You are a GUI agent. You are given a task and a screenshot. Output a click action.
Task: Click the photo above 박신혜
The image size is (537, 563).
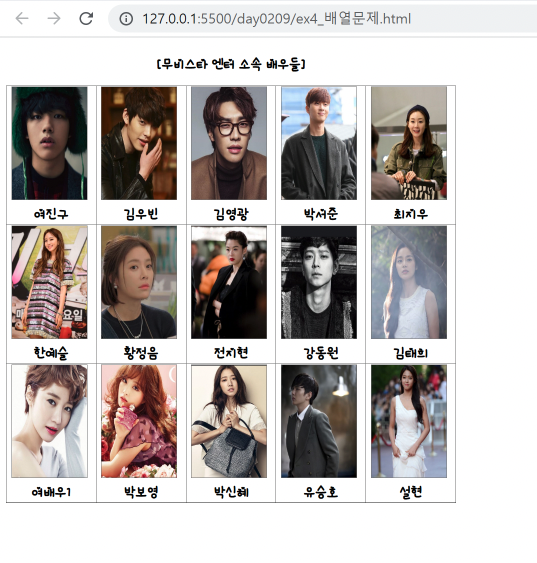(x=229, y=421)
